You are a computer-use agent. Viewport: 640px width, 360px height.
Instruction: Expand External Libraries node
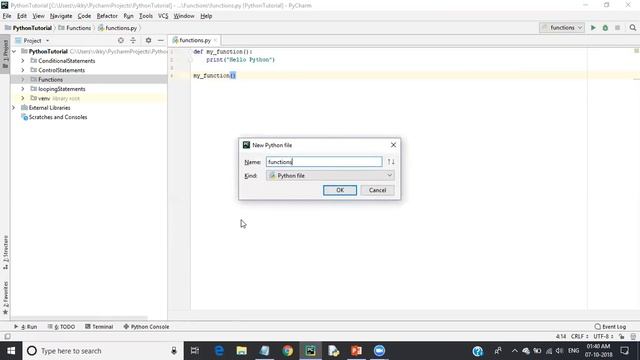pos(13,108)
